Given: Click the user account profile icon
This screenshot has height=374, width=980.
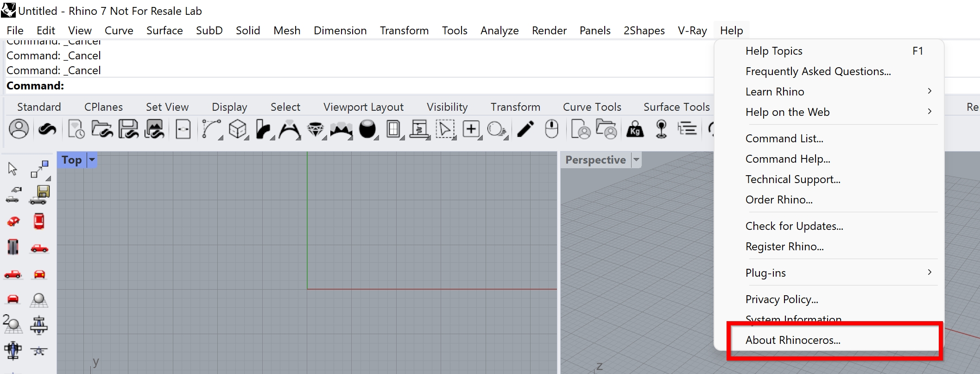Looking at the screenshot, I should coord(19,129).
